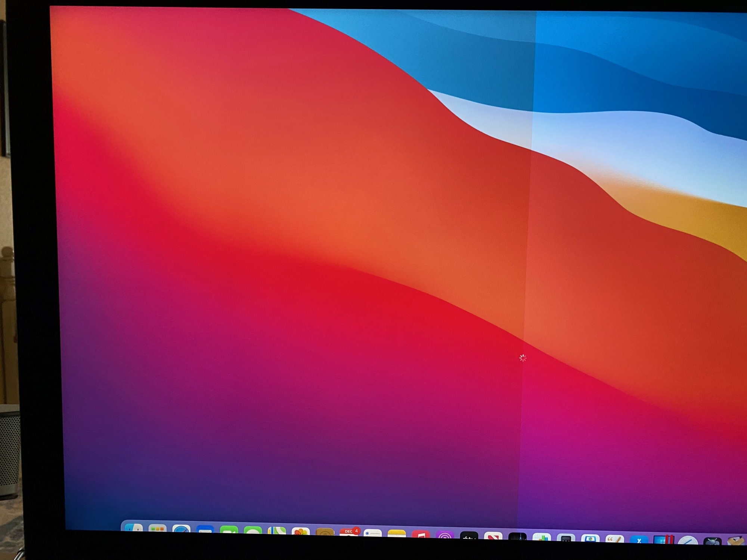This screenshot has width=747, height=560.
Task: Open Finder from the dock
Action: pyautogui.click(x=134, y=528)
